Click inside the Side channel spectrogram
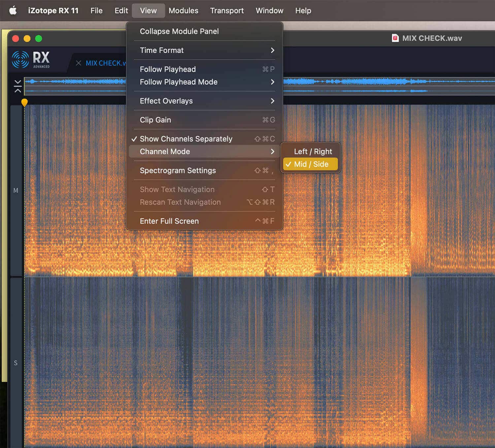 pos(260,363)
